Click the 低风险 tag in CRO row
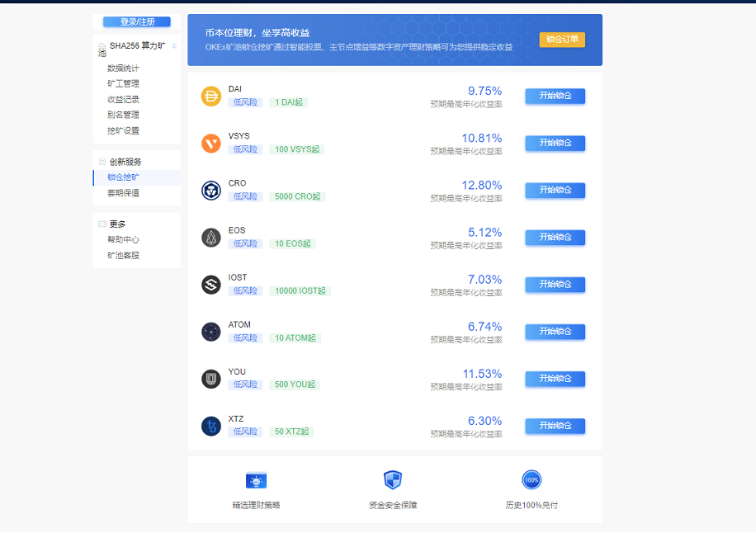 click(245, 196)
